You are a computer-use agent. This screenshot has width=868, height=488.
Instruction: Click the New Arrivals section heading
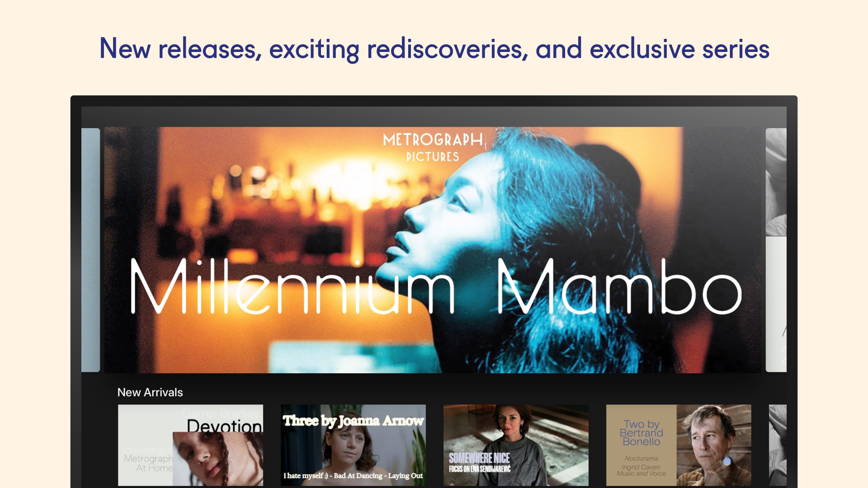[150, 392]
